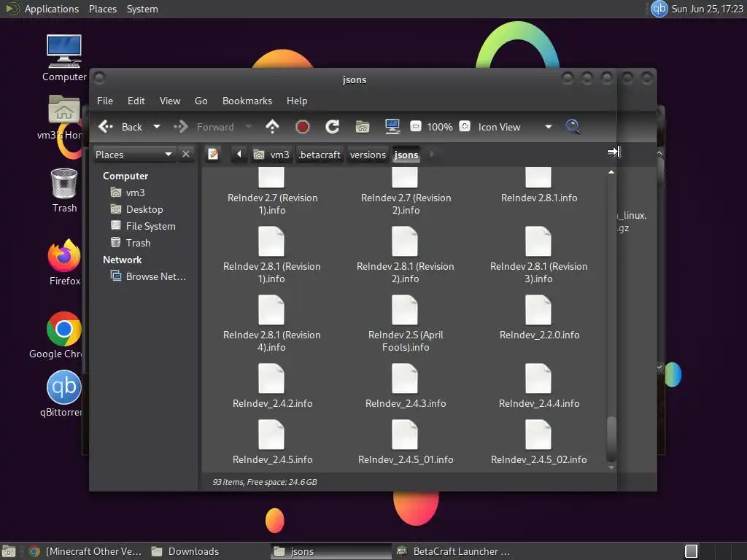
Task: Go back with the Back arrow icon
Action: click(x=106, y=127)
